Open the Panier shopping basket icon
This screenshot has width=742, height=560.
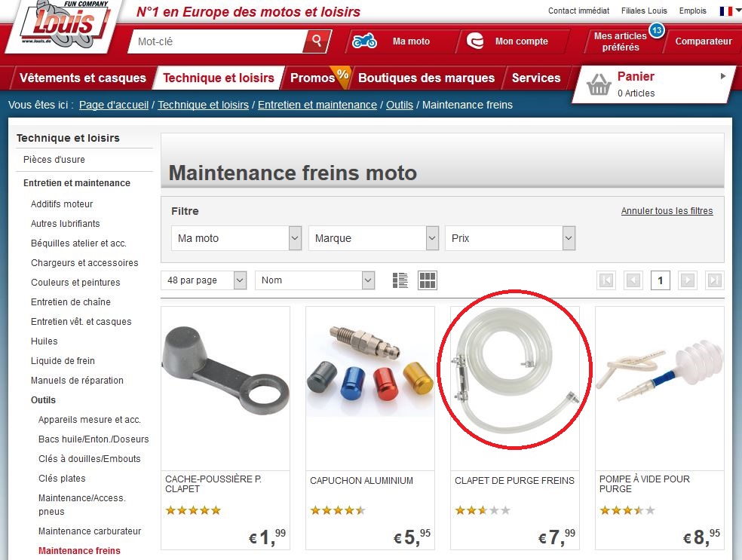coord(599,84)
